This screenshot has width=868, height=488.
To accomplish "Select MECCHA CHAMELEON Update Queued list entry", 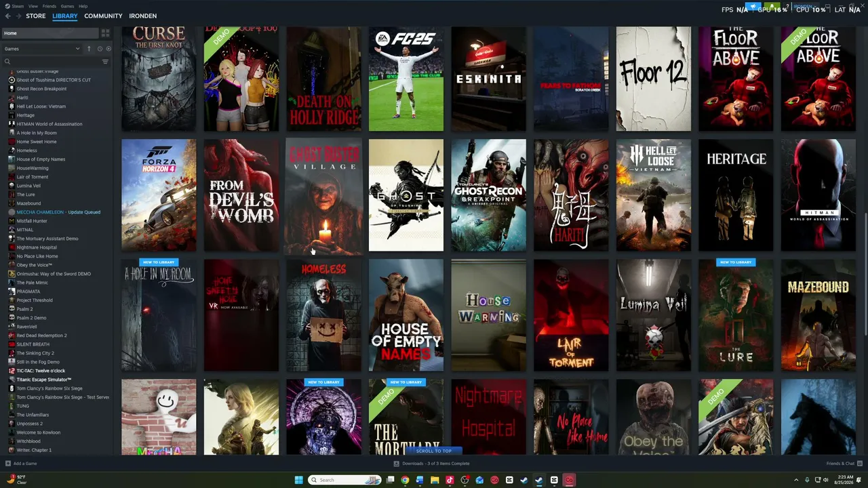I will coord(58,212).
